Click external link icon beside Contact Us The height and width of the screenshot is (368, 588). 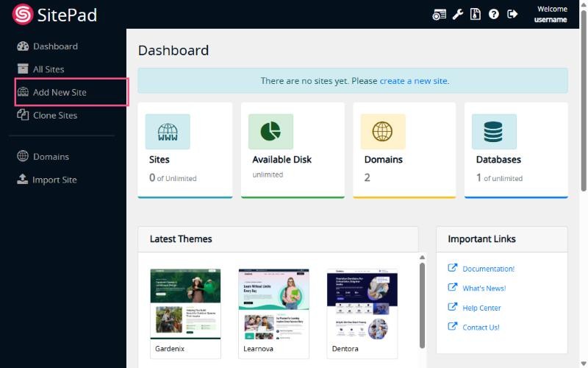click(453, 326)
